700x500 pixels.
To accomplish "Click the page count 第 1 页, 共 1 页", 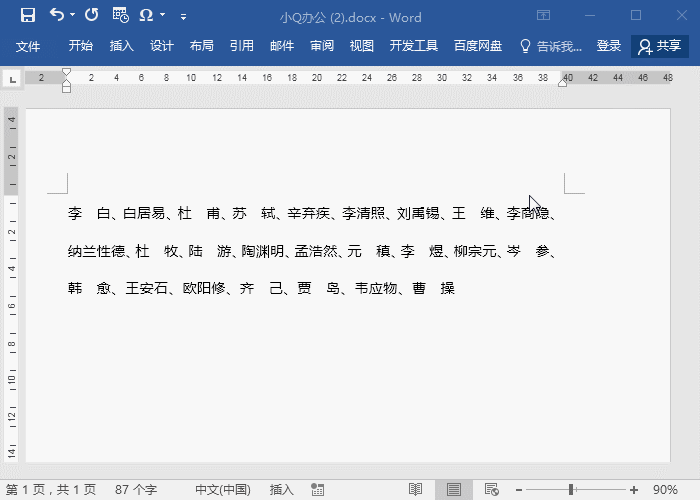I will (51, 490).
